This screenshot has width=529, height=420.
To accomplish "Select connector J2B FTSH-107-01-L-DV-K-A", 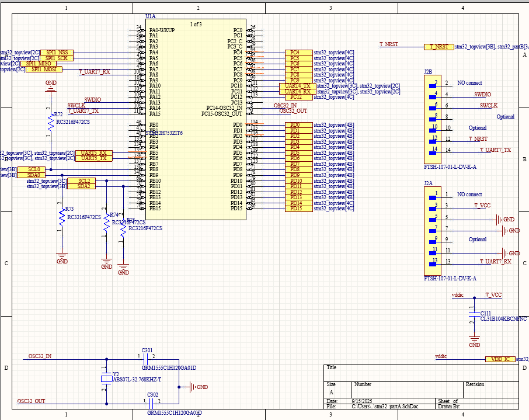I will point(432,117).
